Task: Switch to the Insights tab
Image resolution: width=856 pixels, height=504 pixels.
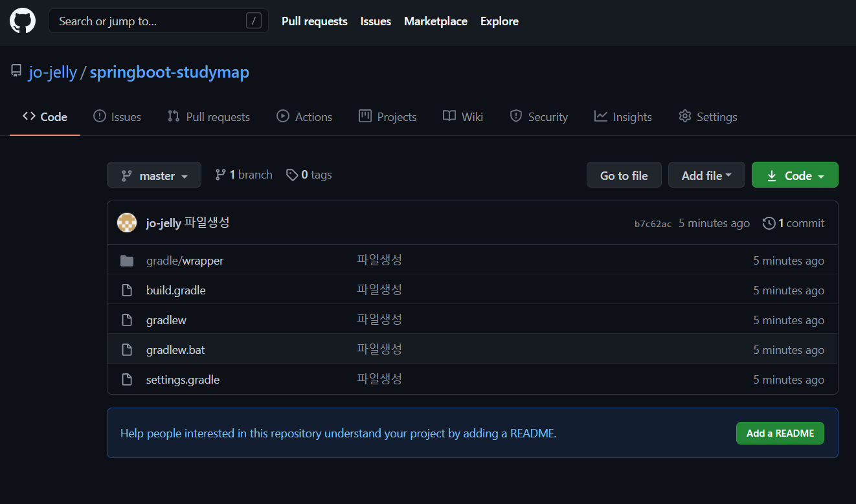Action: point(623,117)
